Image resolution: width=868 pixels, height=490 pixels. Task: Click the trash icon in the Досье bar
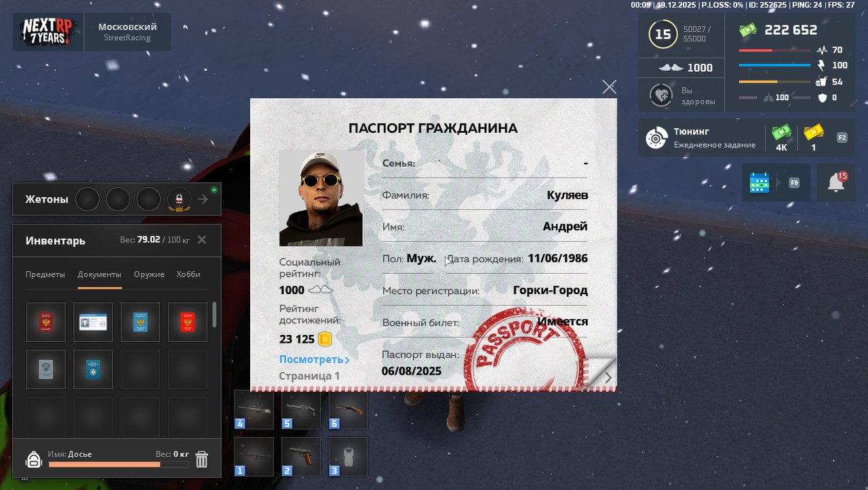[201, 459]
